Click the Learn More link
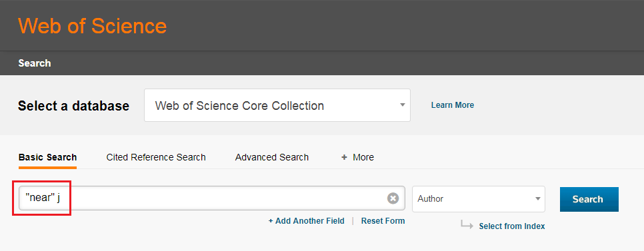 453,105
